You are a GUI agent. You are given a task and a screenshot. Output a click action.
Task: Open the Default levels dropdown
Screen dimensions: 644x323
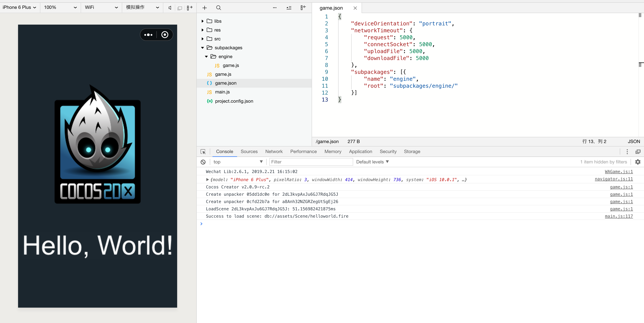click(372, 162)
